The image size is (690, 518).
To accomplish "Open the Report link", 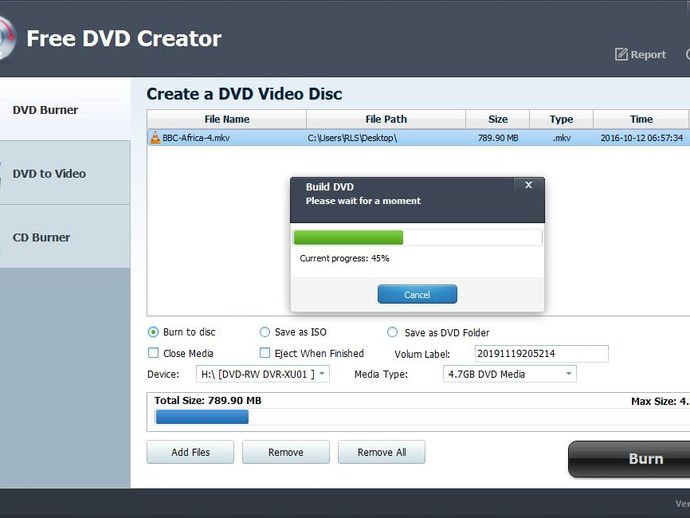I will click(x=648, y=55).
